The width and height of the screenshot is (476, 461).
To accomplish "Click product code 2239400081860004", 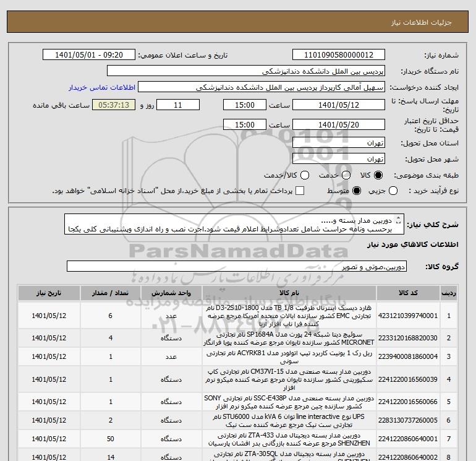I will [x=408, y=356].
